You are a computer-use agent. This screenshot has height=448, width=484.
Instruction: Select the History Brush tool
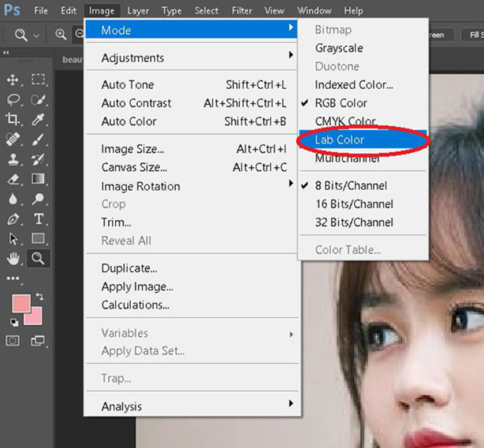click(x=38, y=160)
